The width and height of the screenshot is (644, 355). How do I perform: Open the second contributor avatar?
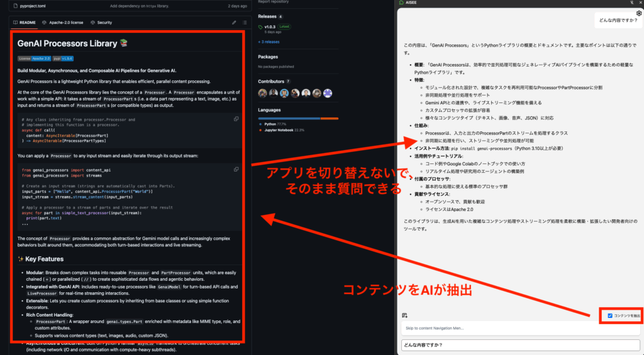pos(273,93)
